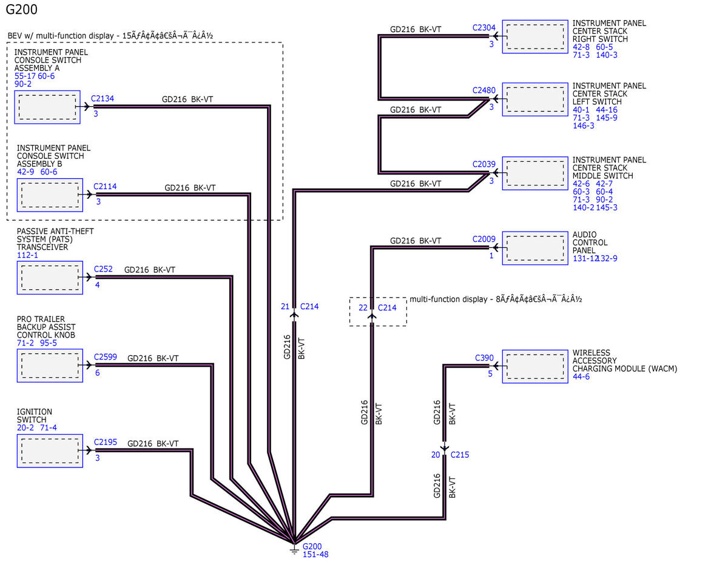Click the C2009 audio panel connector
Viewport: 728px width, 562px height.
click(484, 239)
